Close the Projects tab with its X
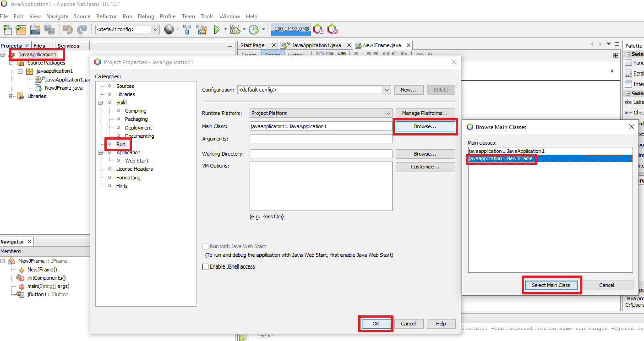 pos(27,45)
